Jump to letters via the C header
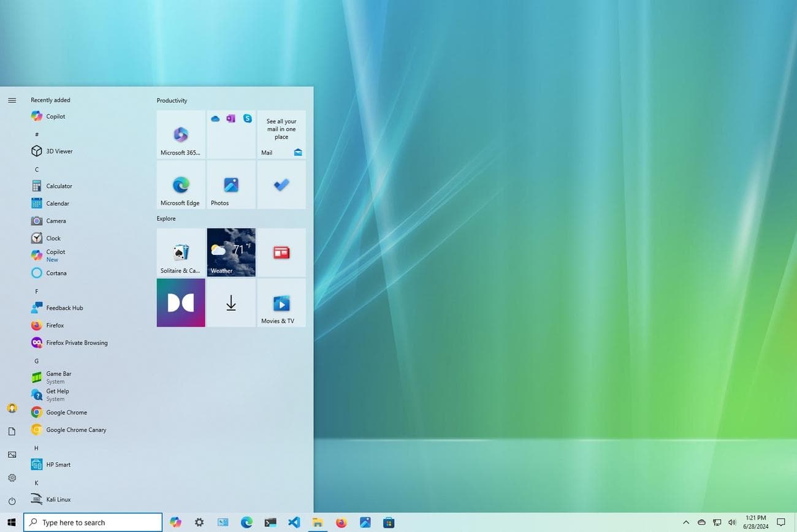 pos(37,169)
